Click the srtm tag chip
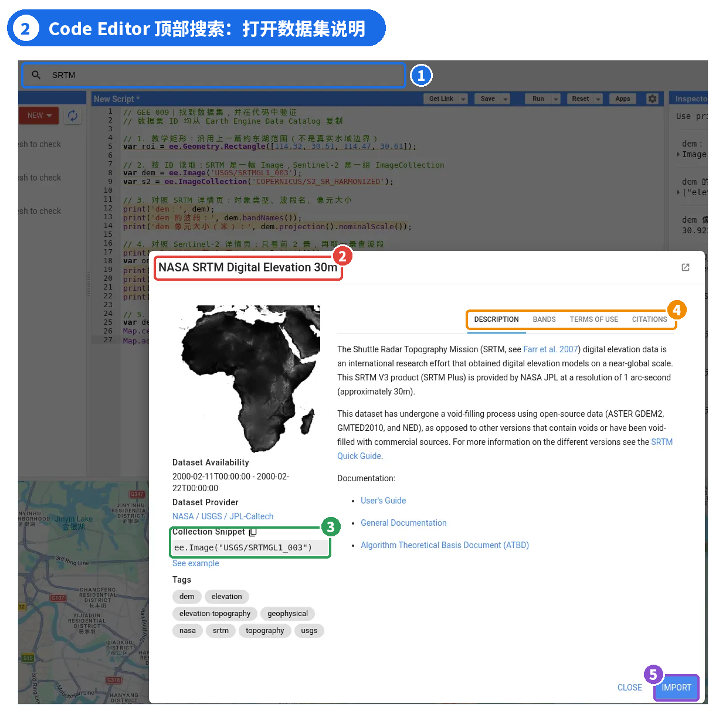 [220, 631]
